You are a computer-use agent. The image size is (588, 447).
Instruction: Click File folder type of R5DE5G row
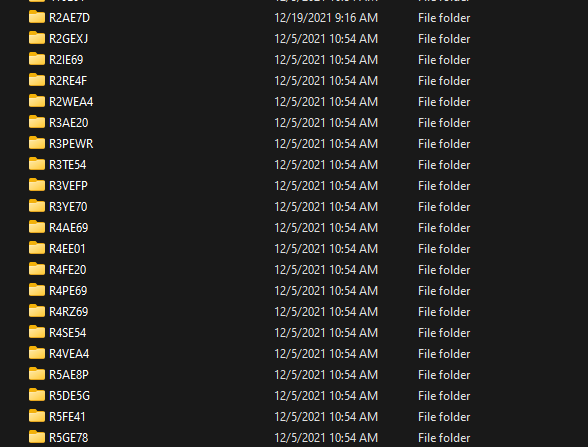click(444, 396)
